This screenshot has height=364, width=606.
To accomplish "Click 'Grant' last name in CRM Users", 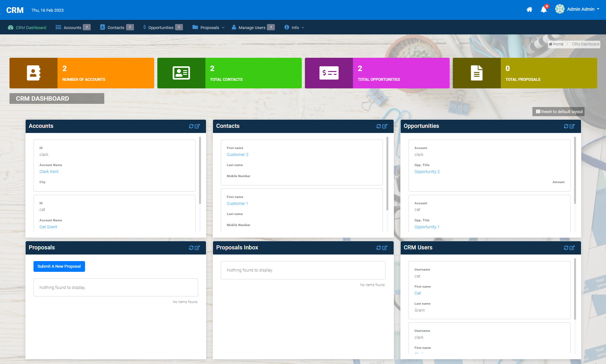I will tap(420, 310).
